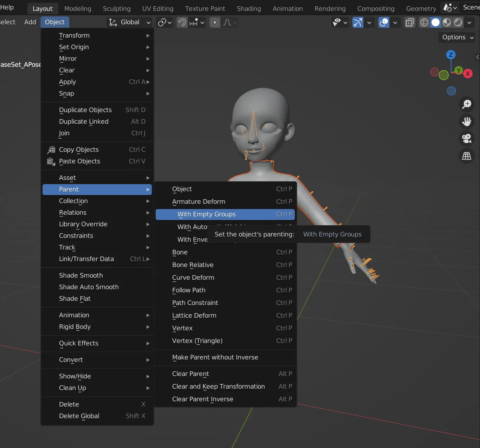Open the Compositing workspace tab
The image size is (480, 448).
[376, 8]
